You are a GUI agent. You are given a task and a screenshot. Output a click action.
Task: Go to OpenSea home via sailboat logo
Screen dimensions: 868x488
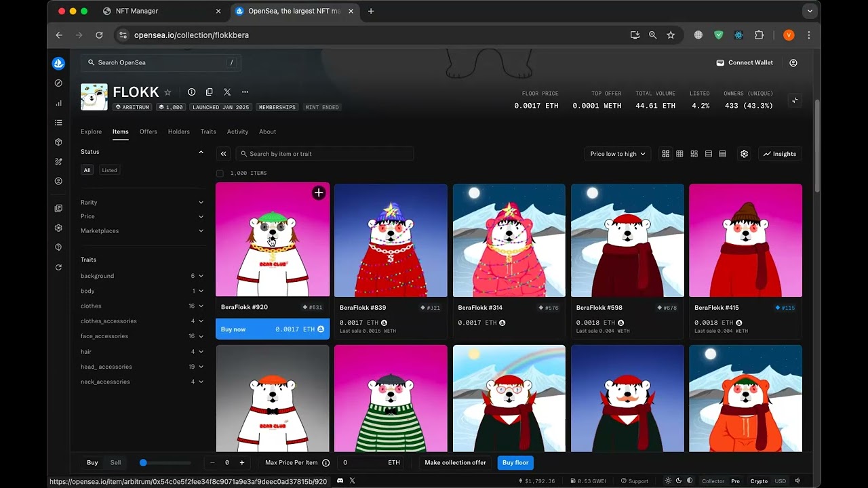tap(58, 64)
